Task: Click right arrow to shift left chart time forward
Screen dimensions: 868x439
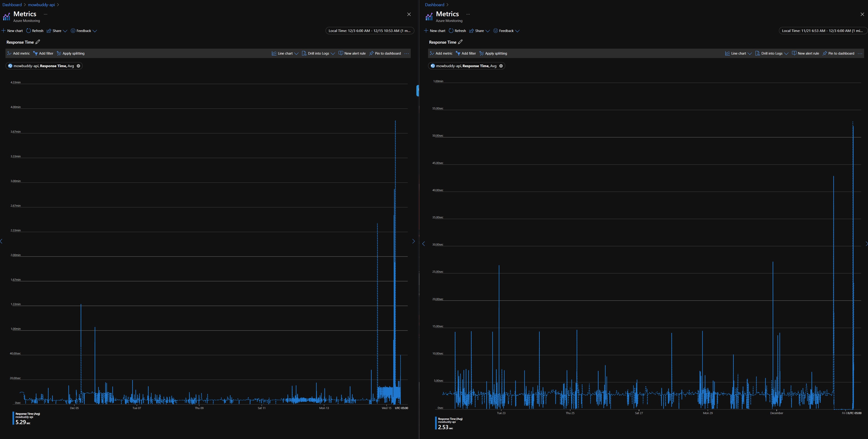Action: click(x=413, y=241)
